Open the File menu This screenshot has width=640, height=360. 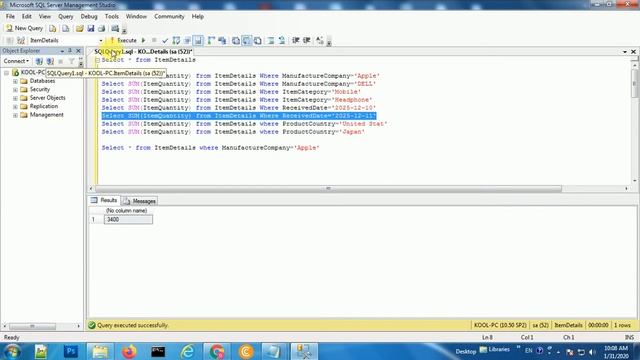coord(10,16)
